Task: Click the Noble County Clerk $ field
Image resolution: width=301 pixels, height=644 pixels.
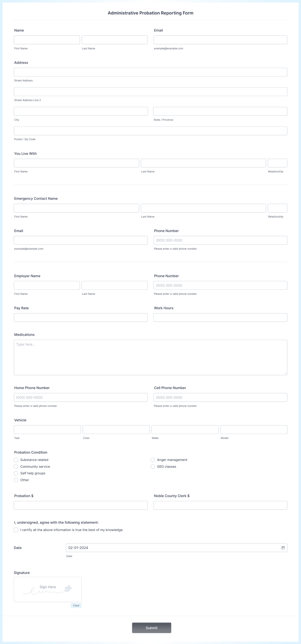Action: [x=220, y=505]
